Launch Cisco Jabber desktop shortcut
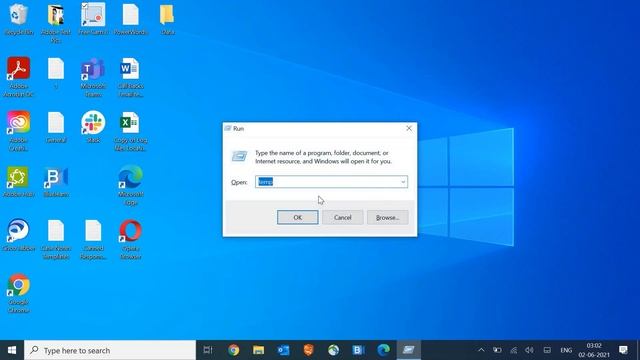The height and width of the screenshot is (360, 640). (x=18, y=235)
